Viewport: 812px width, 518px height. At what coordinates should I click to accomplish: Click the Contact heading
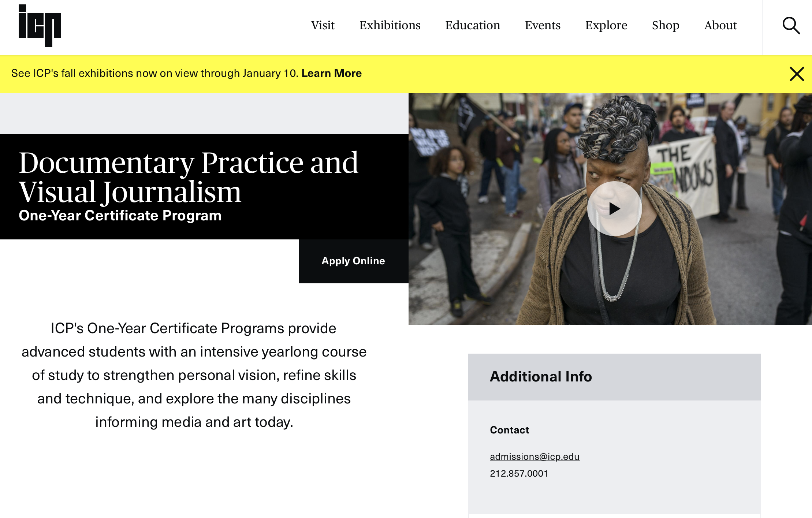(509, 430)
